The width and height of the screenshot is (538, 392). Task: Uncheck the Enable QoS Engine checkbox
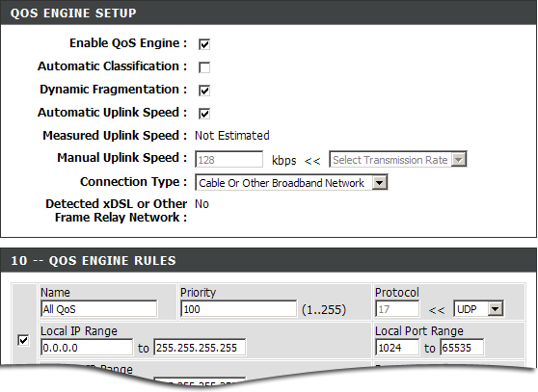tap(204, 44)
